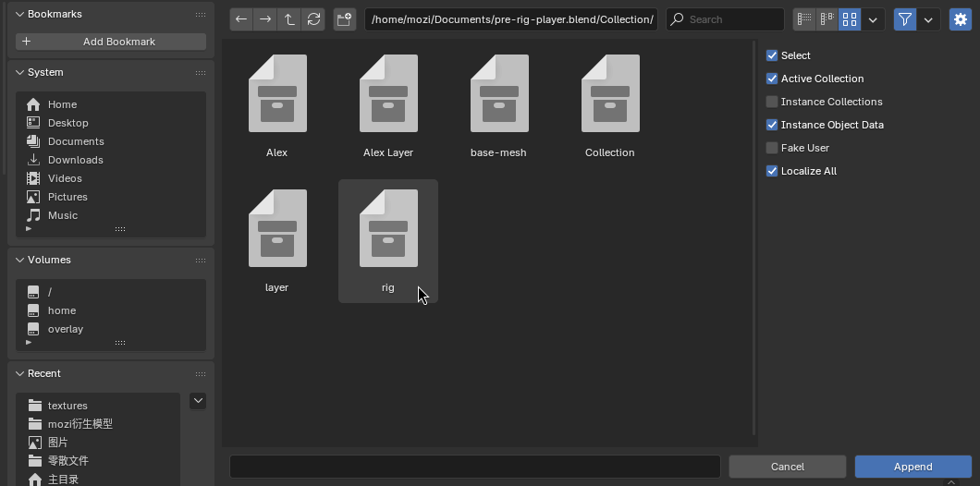Select thumbnails display mode
Viewport: 980px width, 486px height.
850,19
